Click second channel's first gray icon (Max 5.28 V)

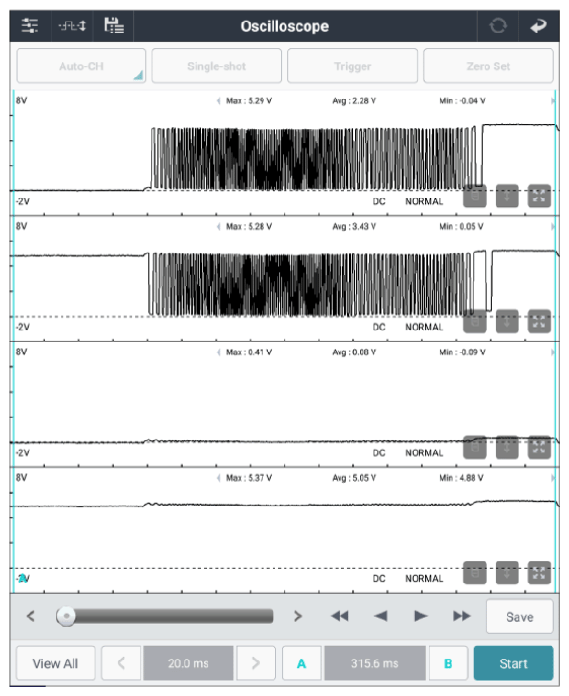click(x=474, y=321)
